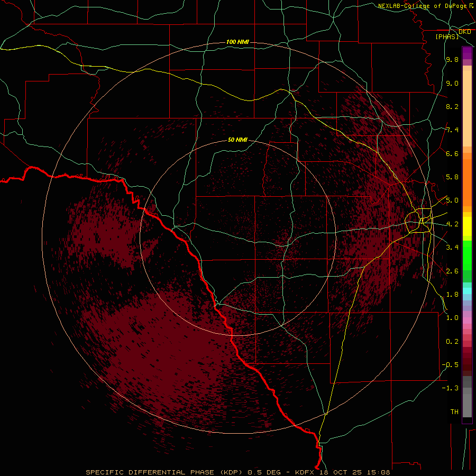This screenshot has height=476, width=476.
Task: Click the KDFX station ID in caption
Action: 305,472
